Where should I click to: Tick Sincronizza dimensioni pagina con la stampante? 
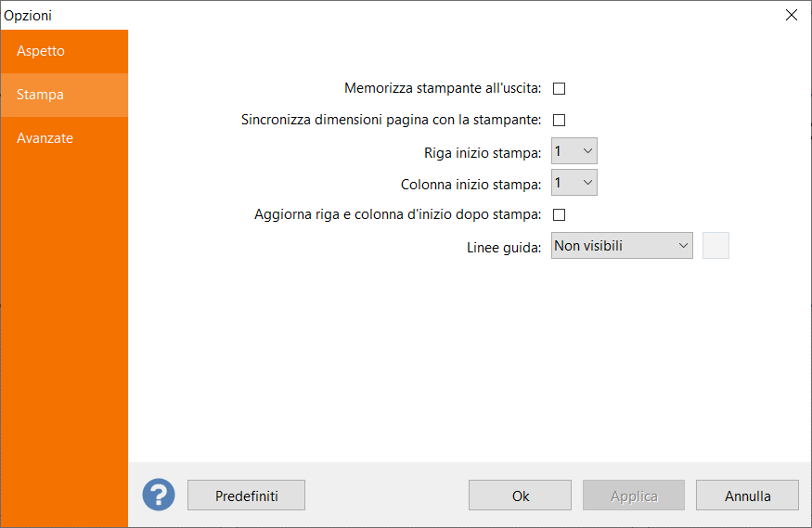(560, 120)
